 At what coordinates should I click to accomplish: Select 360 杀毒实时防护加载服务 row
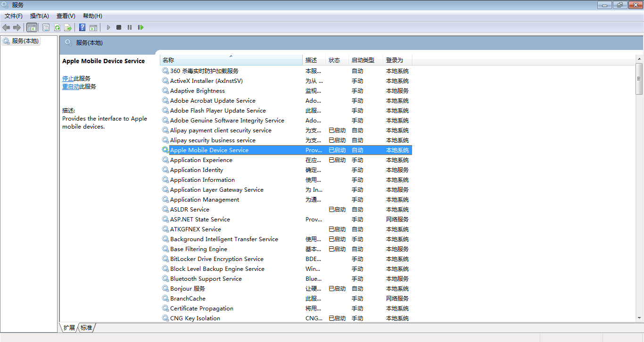point(287,71)
